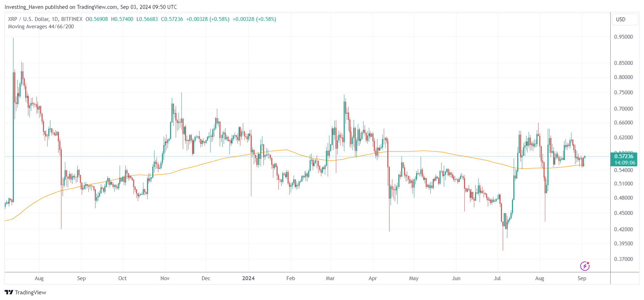This screenshot has height=300, width=644.
Task: Click the Nov time axis label
Action: 165,278
